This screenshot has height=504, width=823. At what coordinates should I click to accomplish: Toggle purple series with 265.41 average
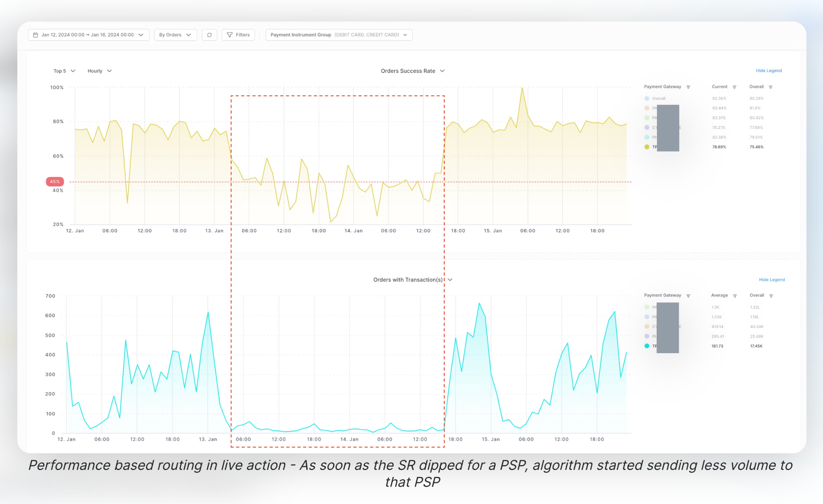647,336
